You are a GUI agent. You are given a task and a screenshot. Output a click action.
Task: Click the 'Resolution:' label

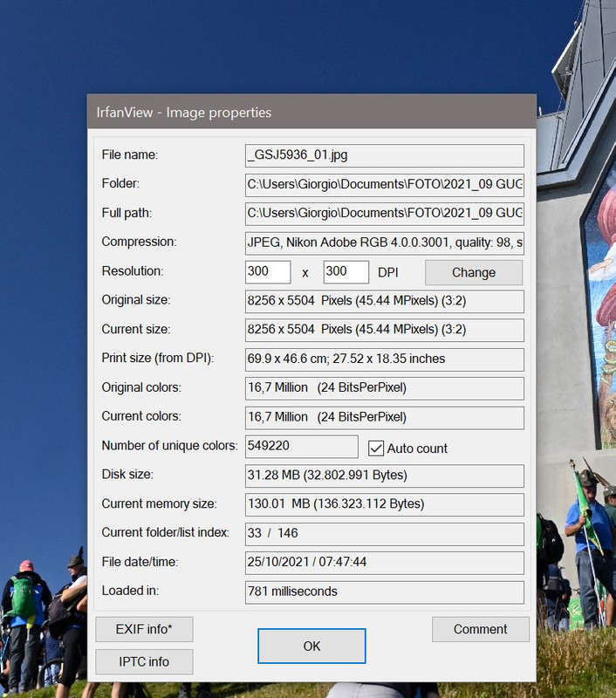click(x=133, y=270)
